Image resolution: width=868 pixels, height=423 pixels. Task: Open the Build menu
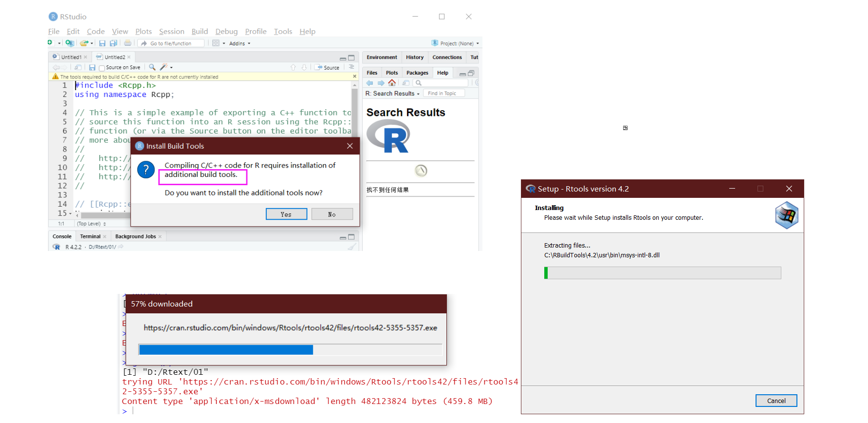coord(200,31)
